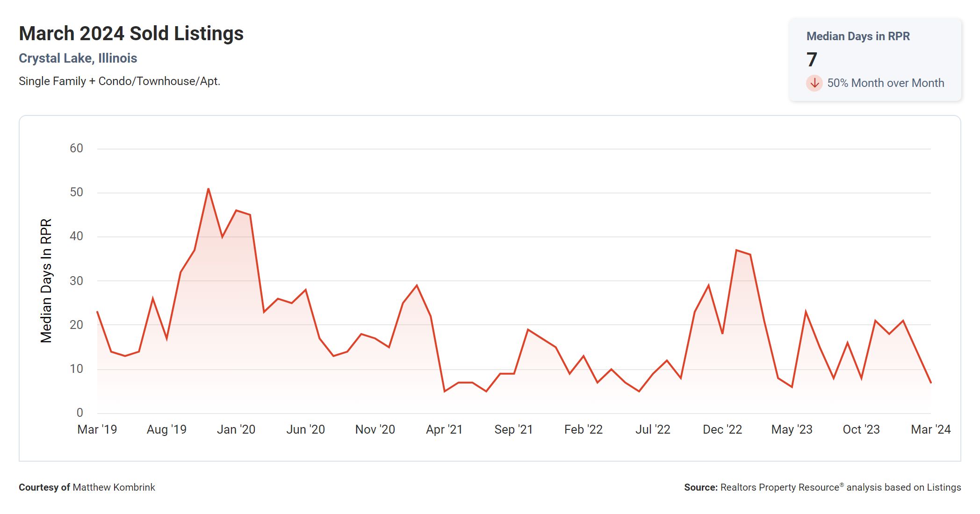Click the red down-arrow trend icon
Screen dimensions: 980x514
coord(814,83)
